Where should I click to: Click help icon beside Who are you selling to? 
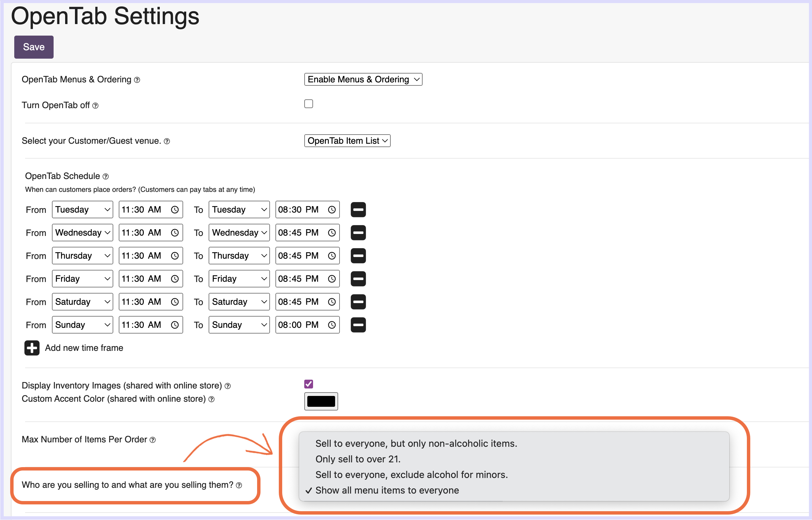pos(239,485)
